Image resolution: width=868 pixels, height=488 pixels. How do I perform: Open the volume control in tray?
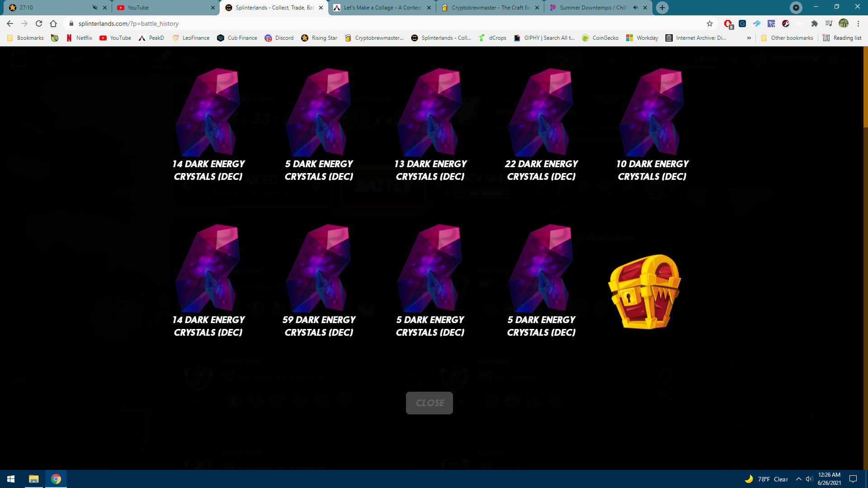pyautogui.click(x=809, y=479)
